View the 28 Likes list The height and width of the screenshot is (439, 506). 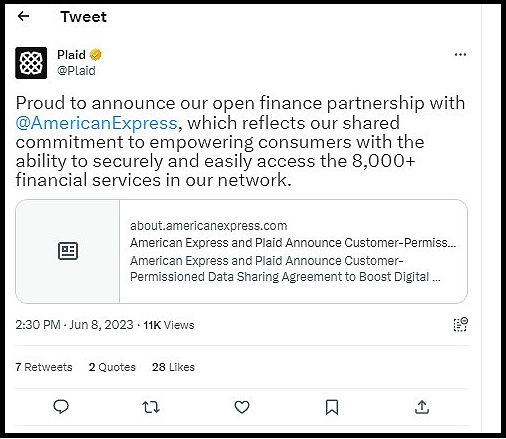tap(173, 367)
